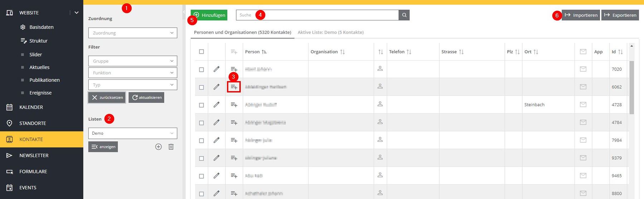Open the Demo list dropdown
Screen dimensions: 644x199
coord(132,133)
